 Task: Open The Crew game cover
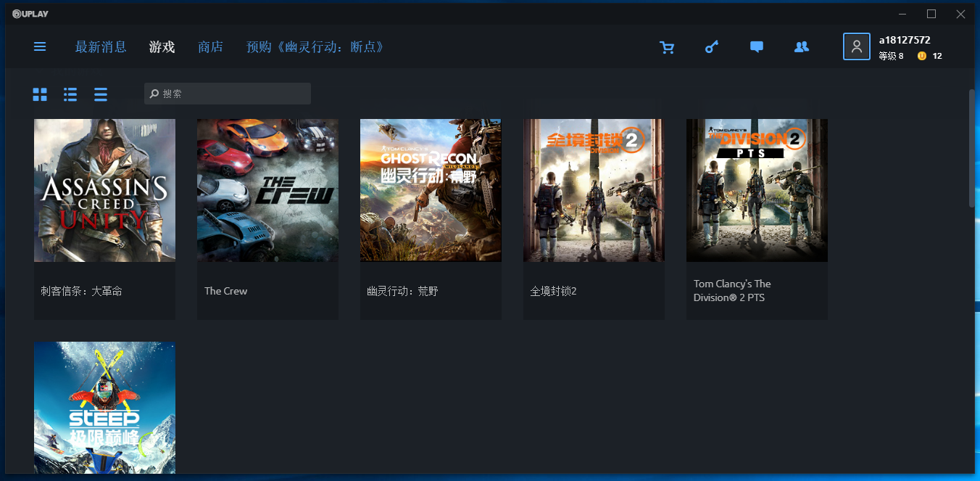(x=267, y=190)
